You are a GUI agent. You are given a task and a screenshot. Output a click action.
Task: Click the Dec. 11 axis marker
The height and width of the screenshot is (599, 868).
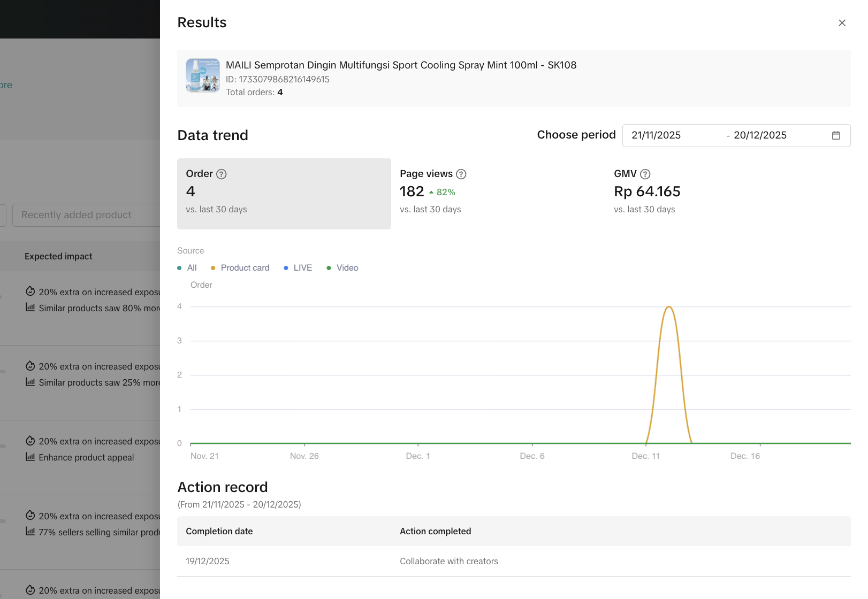(x=646, y=456)
